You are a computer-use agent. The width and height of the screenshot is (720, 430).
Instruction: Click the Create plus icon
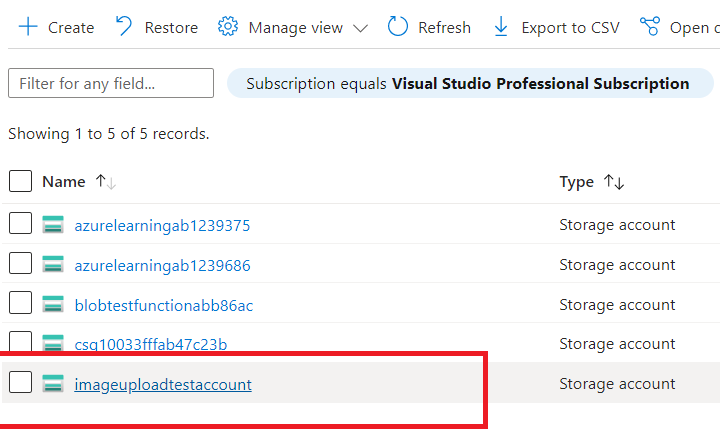[28, 27]
